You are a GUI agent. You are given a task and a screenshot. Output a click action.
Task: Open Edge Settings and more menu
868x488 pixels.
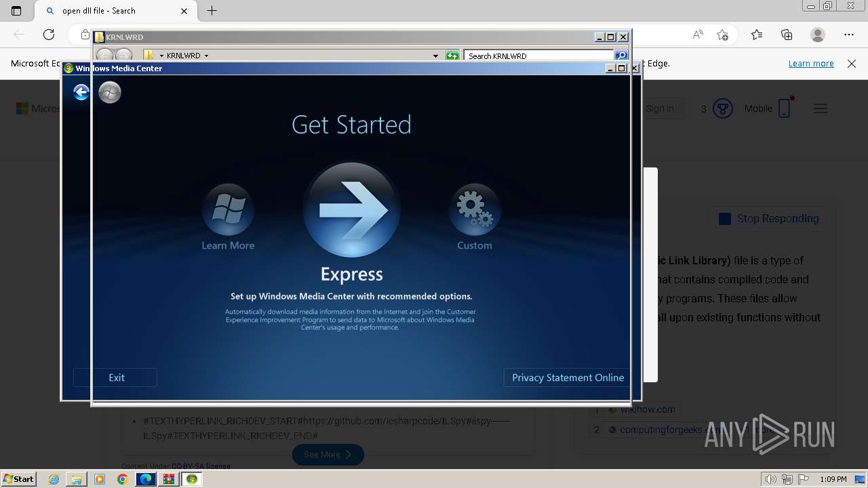849,35
